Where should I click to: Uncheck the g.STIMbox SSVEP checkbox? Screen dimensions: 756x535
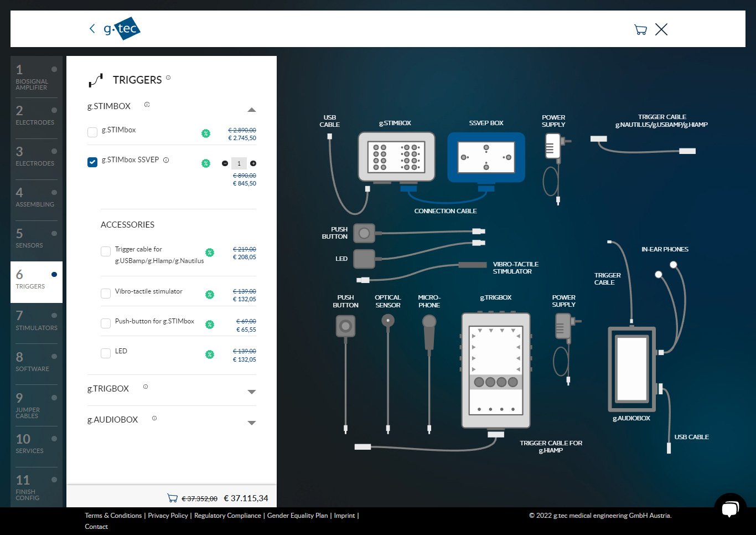pos(92,162)
